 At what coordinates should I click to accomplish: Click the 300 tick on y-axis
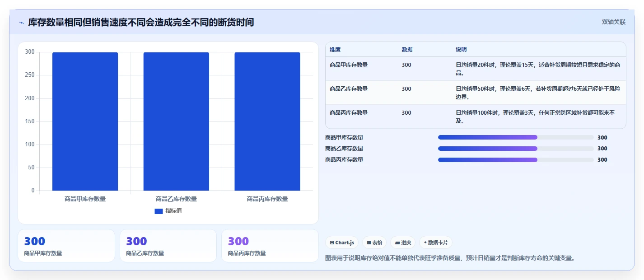coord(30,52)
